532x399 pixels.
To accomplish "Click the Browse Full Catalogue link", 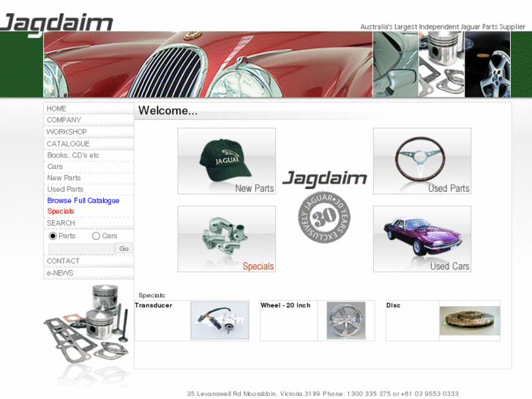I will click(x=83, y=201).
